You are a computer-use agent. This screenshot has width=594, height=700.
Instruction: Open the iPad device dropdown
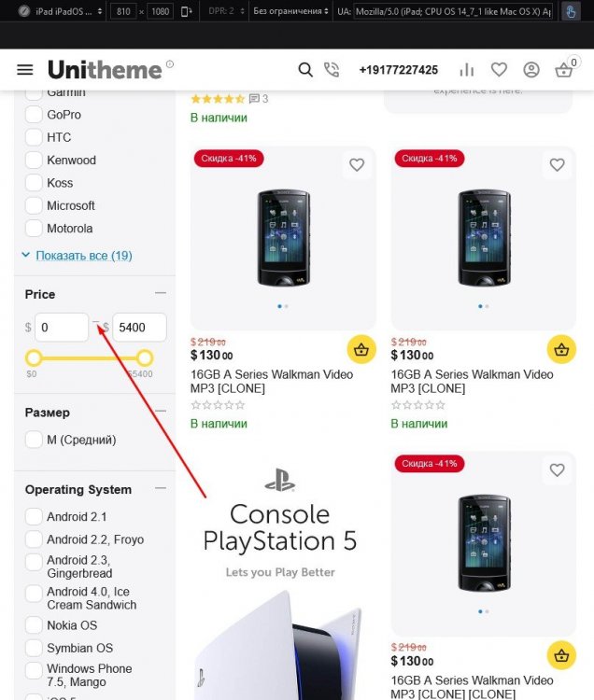coord(61,11)
